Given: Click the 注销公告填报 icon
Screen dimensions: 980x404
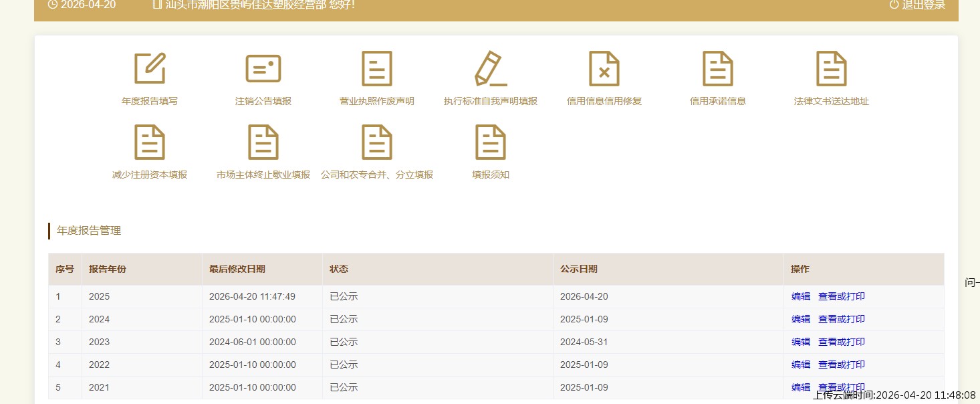Looking at the screenshot, I should tap(263, 69).
